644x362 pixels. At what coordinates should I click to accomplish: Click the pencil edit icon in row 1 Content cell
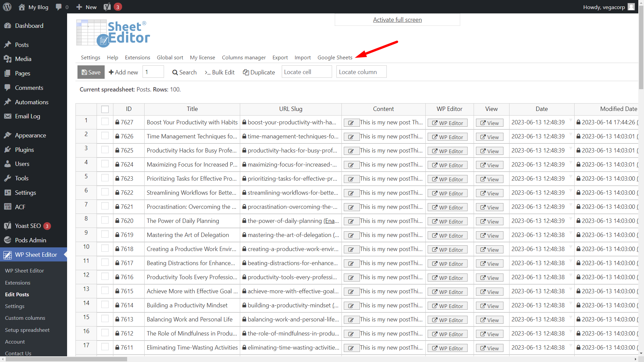[351, 123]
